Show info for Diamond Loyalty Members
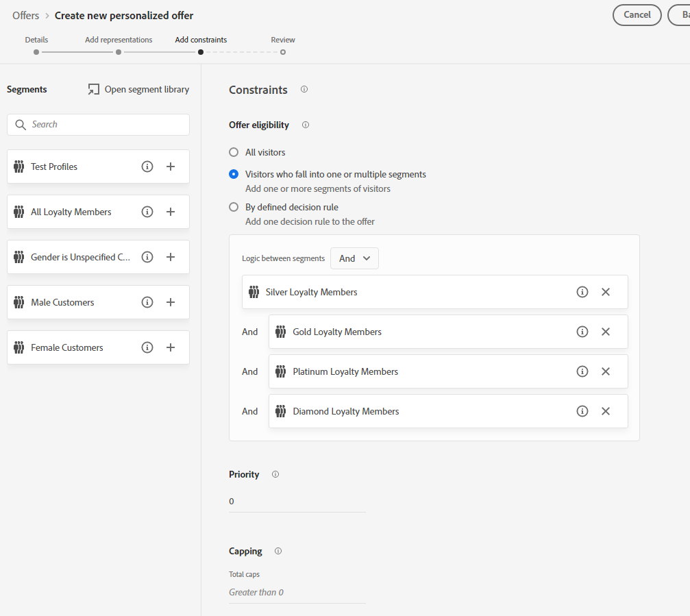 582,411
